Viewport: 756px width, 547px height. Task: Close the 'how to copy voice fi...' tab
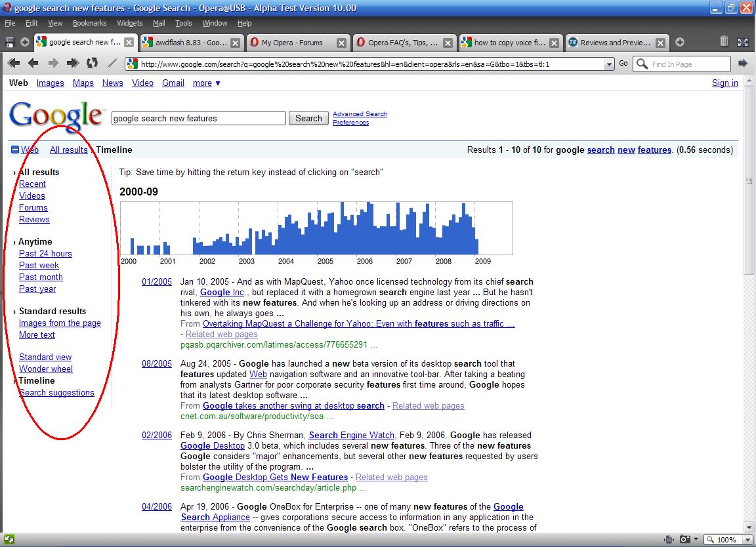coord(555,43)
